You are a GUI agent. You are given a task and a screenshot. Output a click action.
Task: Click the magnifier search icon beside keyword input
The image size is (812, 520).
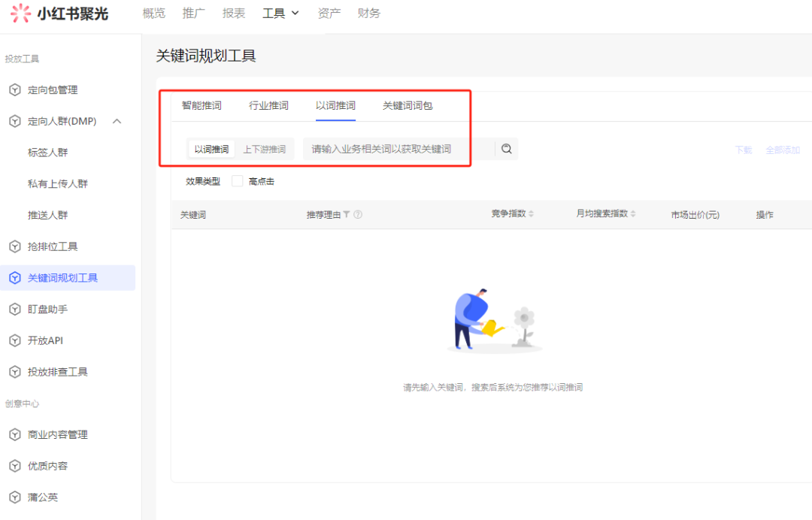[x=506, y=148]
